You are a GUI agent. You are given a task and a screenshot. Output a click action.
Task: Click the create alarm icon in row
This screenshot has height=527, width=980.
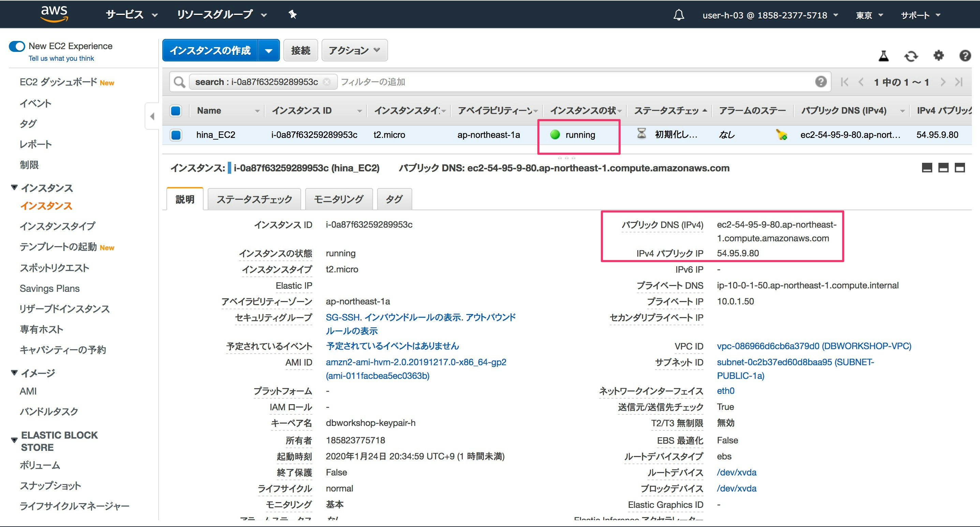coord(782,135)
